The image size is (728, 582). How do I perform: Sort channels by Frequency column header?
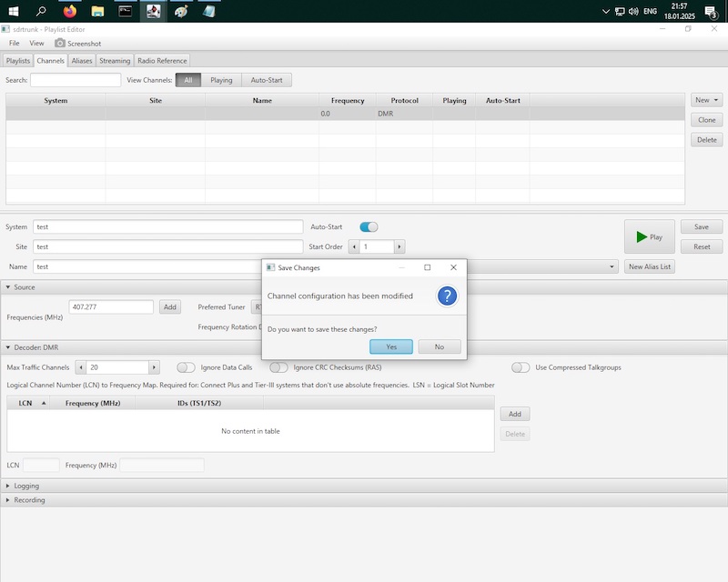[x=348, y=100]
